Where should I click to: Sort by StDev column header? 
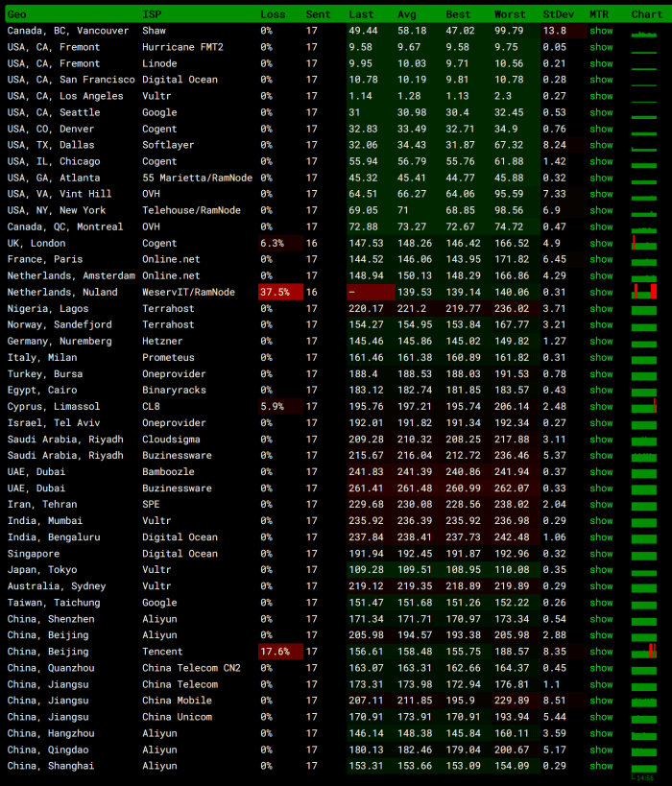point(558,14)
